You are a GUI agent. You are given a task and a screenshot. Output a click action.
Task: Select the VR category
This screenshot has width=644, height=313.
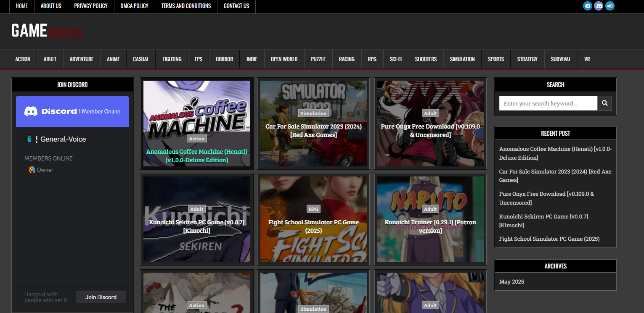[587, 59]
